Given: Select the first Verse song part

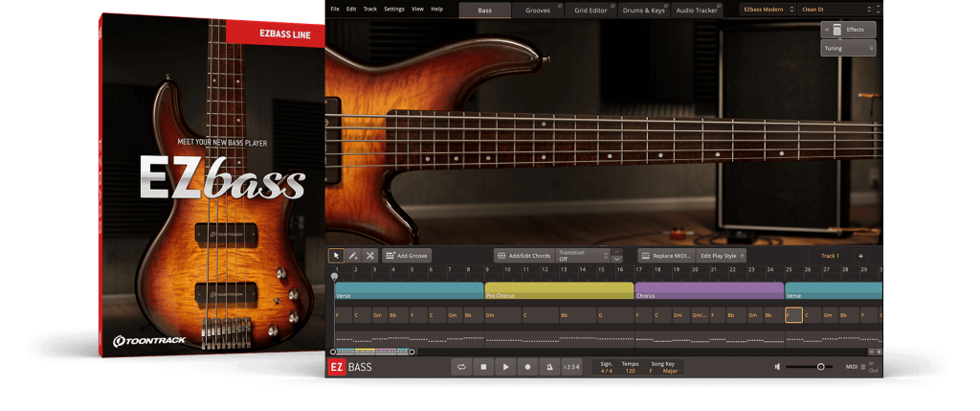Looking at the screenshot, I should tap(409, 290).
